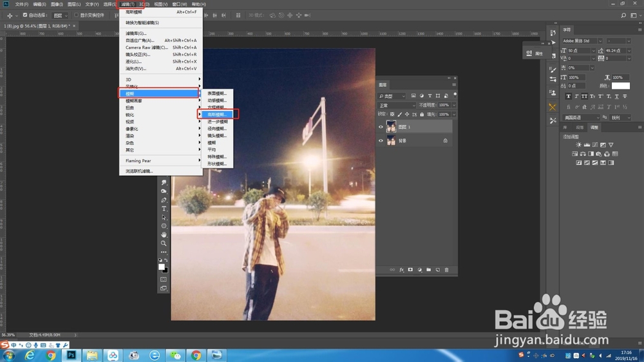Image resolution: width=644 pixels, height=362 pixels.
Task: Toggle All Caps TT text style
Action: (x=584, y=96)
